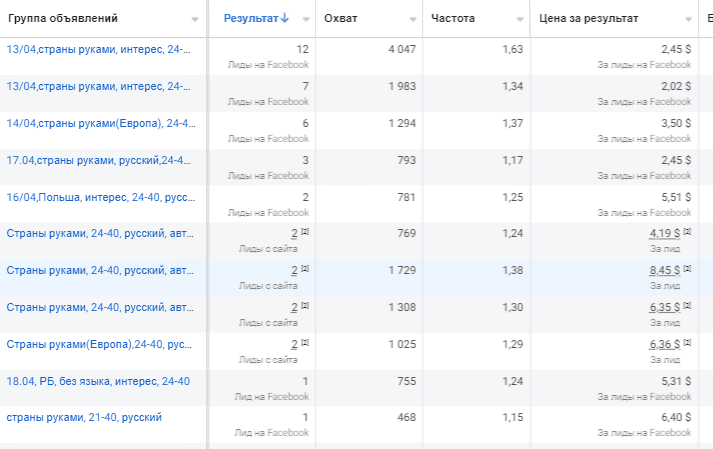The height and width of the screenshot is (449, 713).
Task: Open the Группа объявлений column dropdown arrow
Action: coord(195,19)
